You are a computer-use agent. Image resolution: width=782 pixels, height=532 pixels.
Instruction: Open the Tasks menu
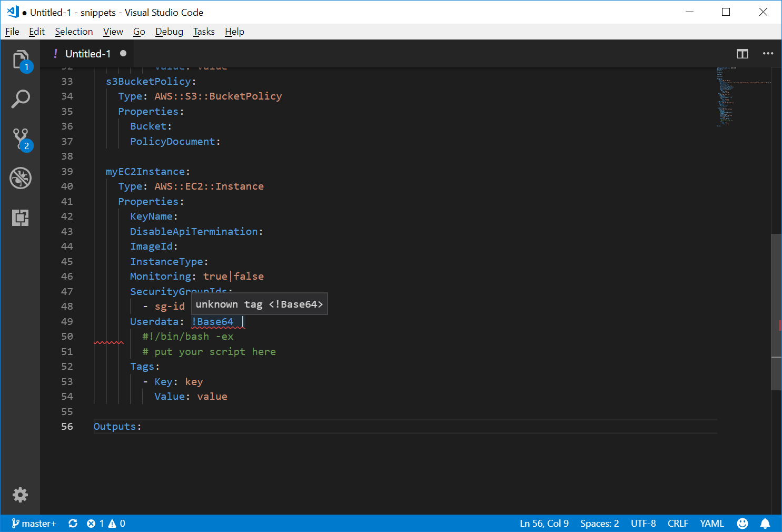[204, 32]
